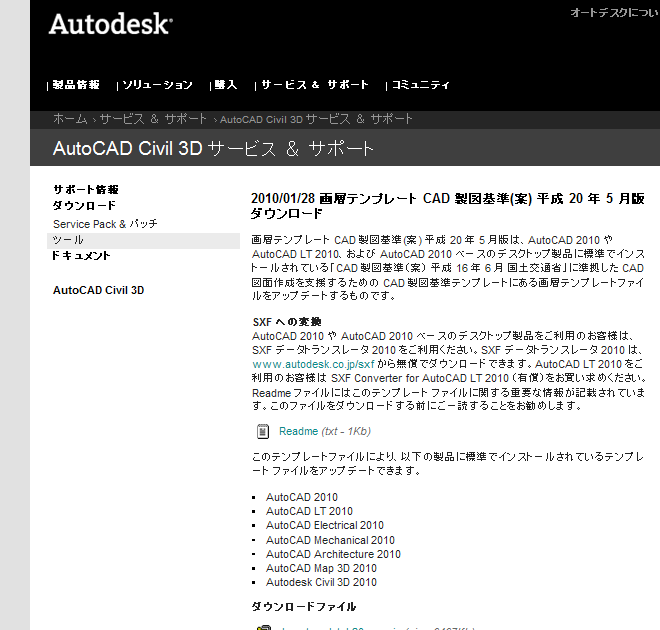Viewport: 660px width, 630px height.
Task: Open the コミュニティ menu
Action: click(x=420, y=85)
